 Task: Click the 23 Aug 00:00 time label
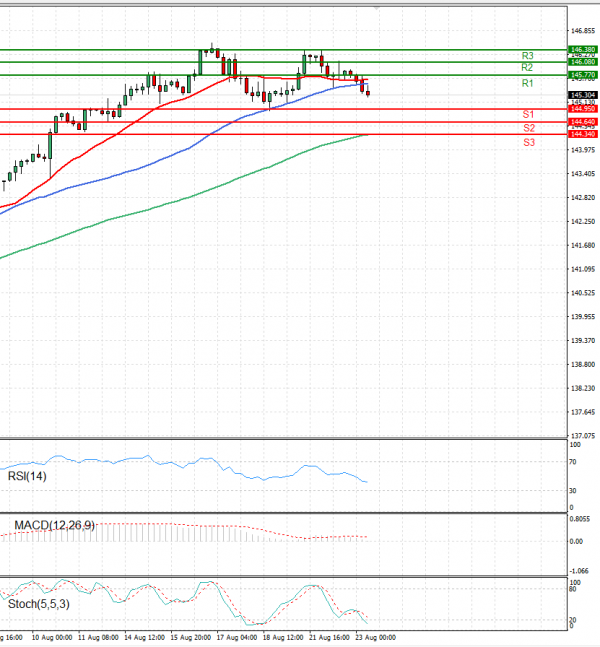coord(376,638)
